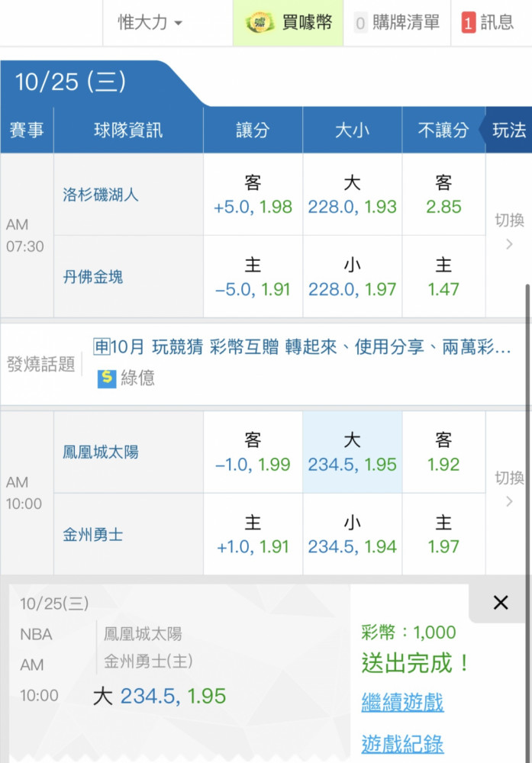Click the vertical scrollbar on the right
The height and width of the screenshot is (763, 532).
point(527,427)
